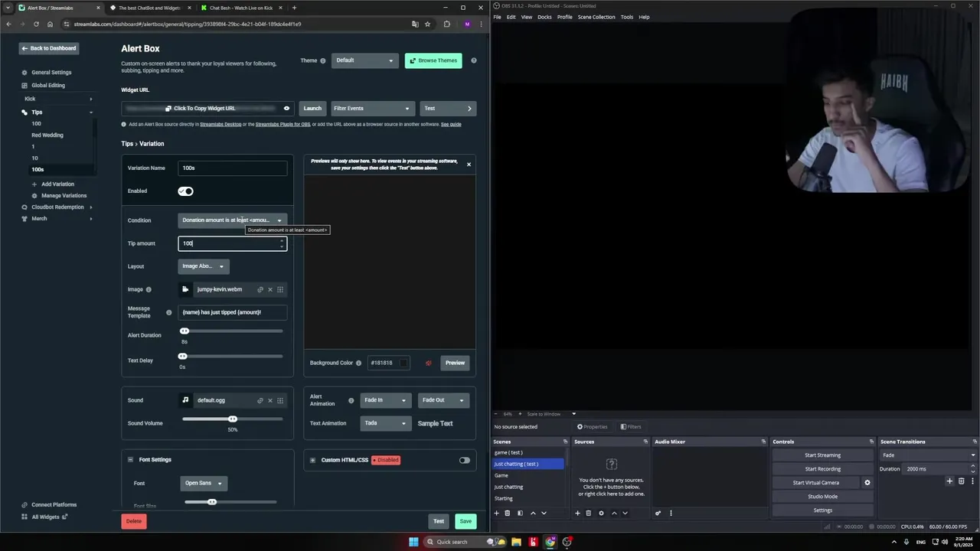Open advanced audio properties in OBS Audio Mixer
The width and height of the screenshot is (980, 551).
click(658, 514)
